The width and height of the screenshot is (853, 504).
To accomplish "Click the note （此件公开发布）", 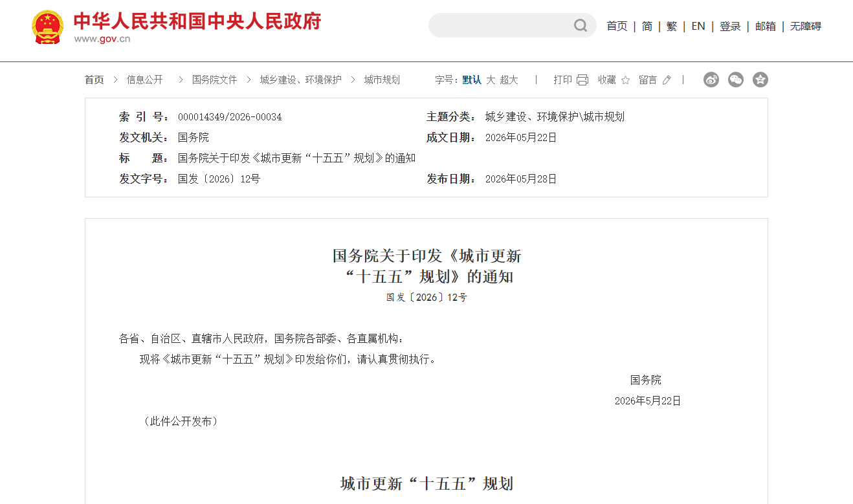I will [180, 421].
